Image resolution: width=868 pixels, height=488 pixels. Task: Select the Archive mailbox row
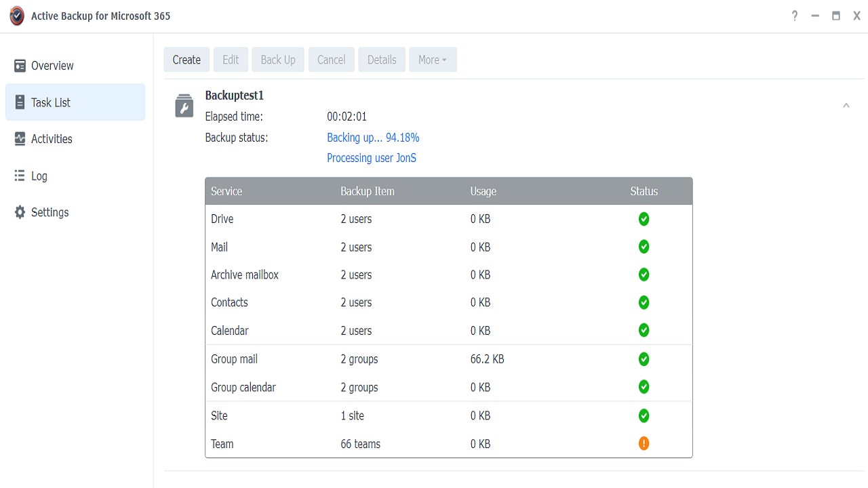[x=448, y=274]
